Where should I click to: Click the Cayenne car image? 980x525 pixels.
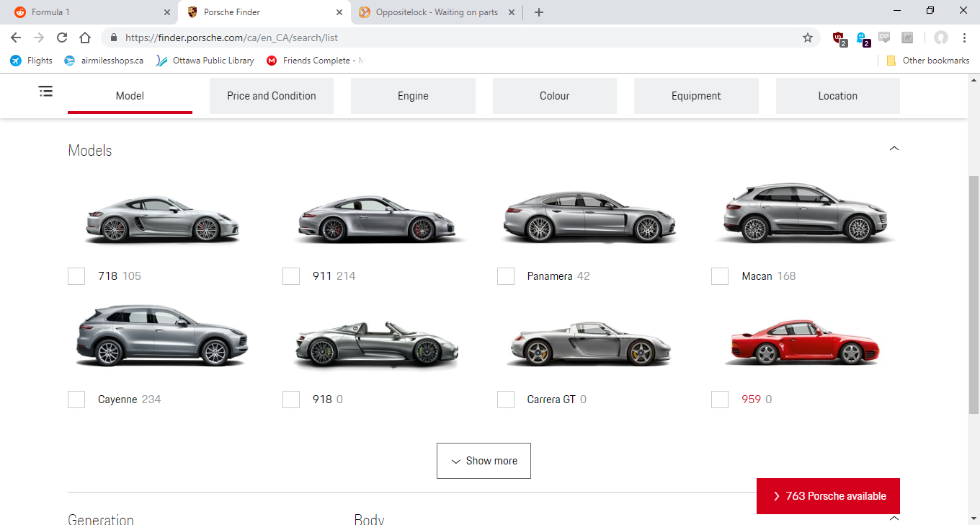pyautogui.click(x=161, y=335)
